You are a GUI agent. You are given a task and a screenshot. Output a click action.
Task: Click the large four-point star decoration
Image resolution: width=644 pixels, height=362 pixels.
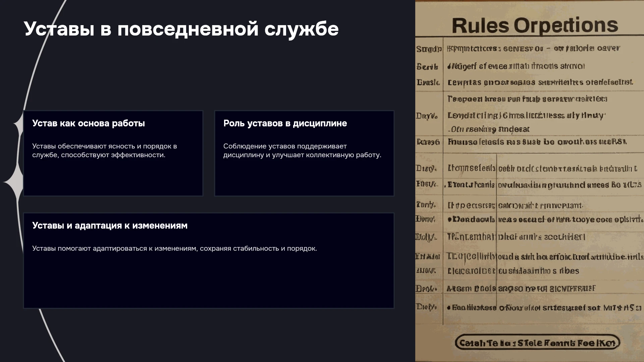[x=13, y=182]
